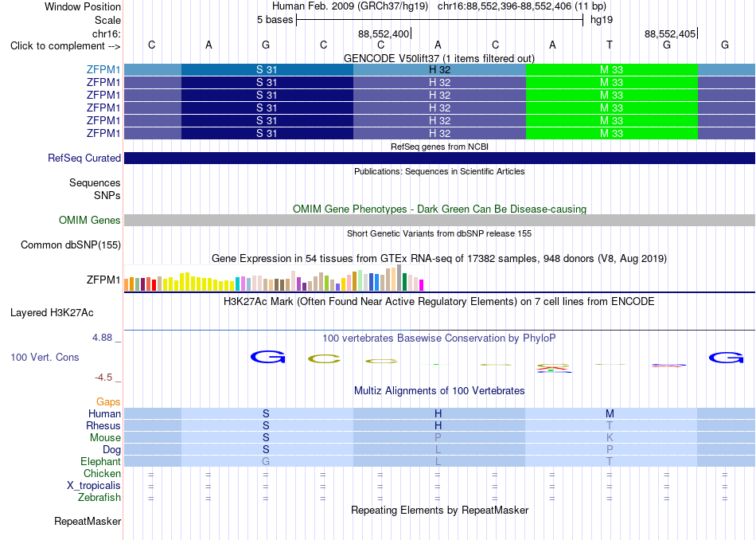Click codon H 32 in the light-blue ZFPM1 row
The image size is (756, 540).
[x=439, y=69]
